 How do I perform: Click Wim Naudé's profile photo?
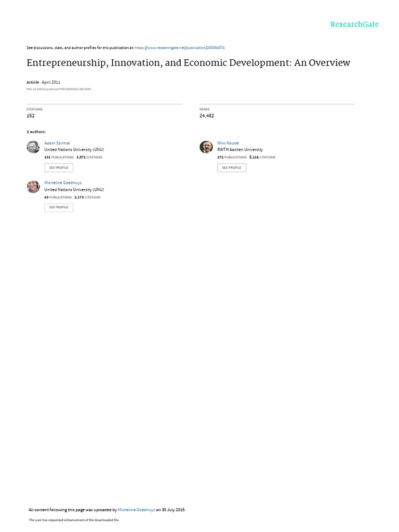(x=206, y=147)
